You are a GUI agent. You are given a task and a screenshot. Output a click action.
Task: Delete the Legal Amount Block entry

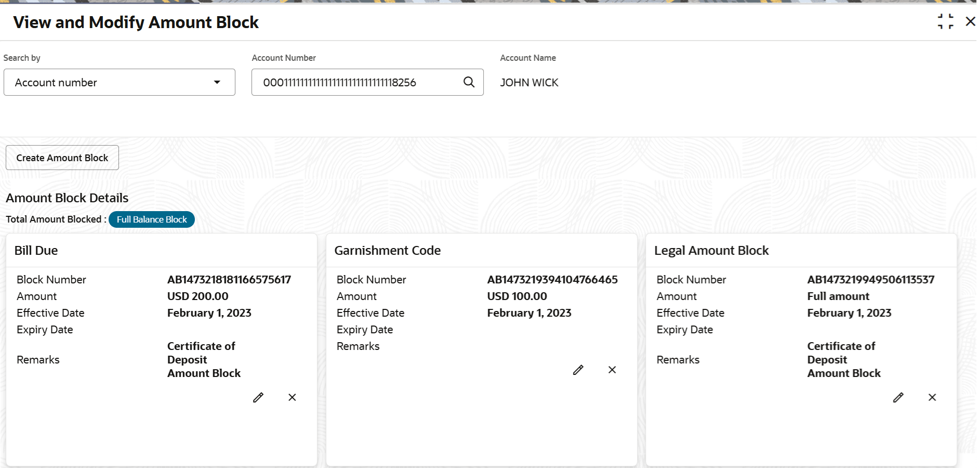pyautogui.click(x=933, y=398)
